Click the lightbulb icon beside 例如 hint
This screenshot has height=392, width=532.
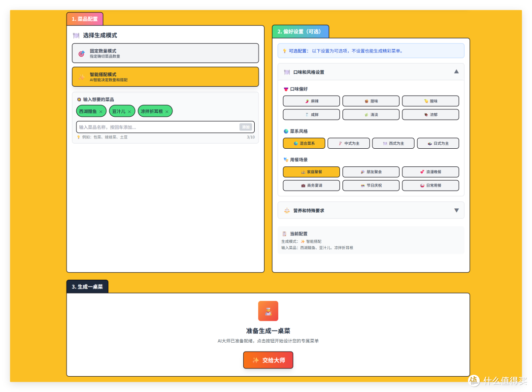pos(79,137)
